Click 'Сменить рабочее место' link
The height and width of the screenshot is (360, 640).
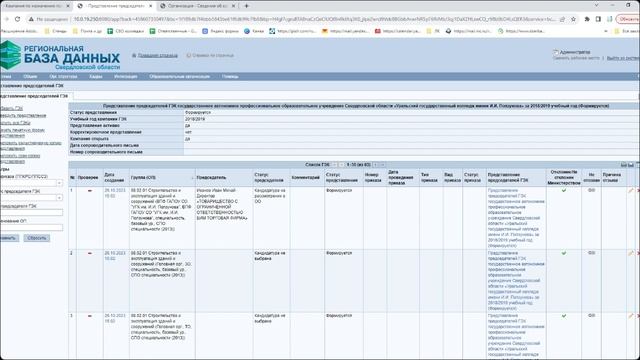click(576, 58)
